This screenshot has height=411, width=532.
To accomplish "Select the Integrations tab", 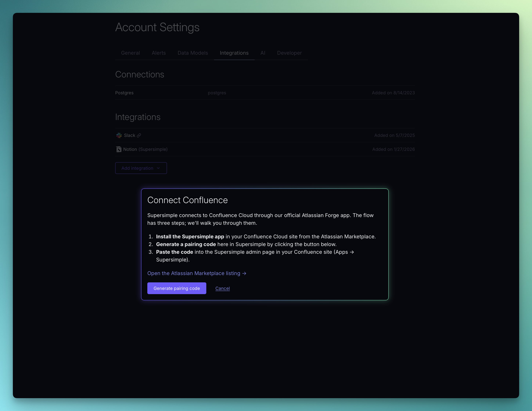I will tap(234, 53).
